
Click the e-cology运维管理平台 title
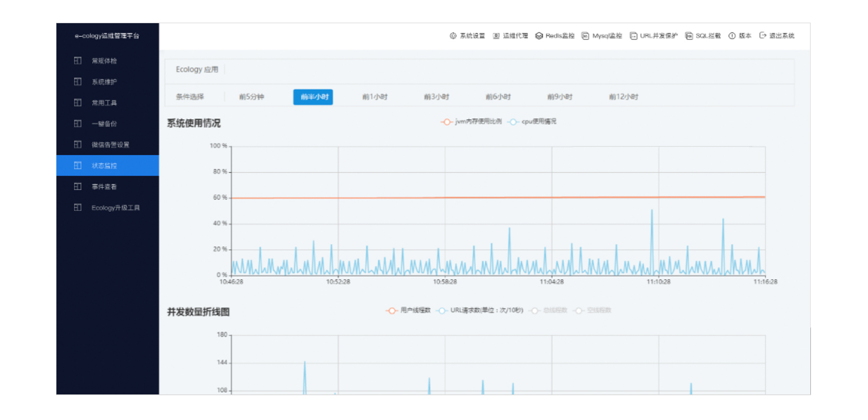click(107, 36)
